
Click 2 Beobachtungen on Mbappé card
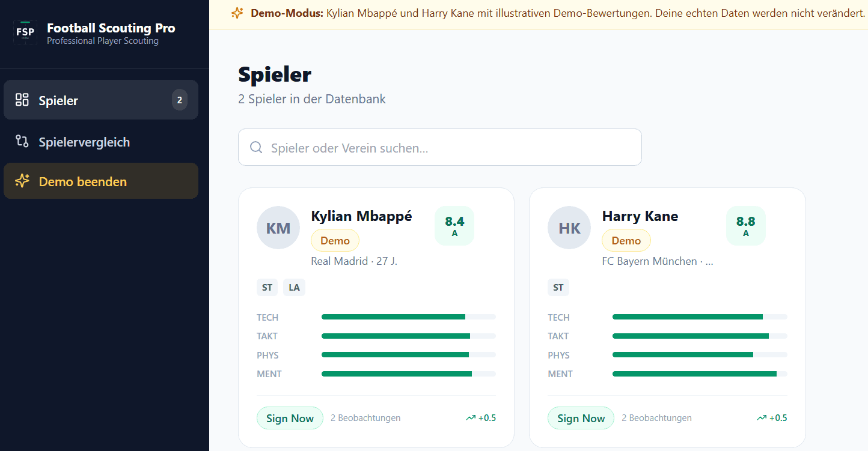[x=365, y=418]
